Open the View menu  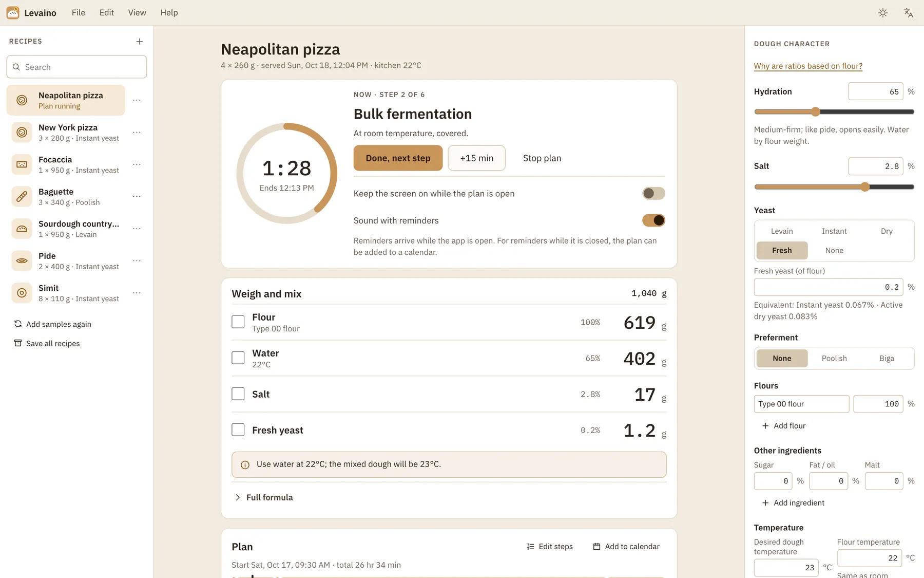pos(137,13)
